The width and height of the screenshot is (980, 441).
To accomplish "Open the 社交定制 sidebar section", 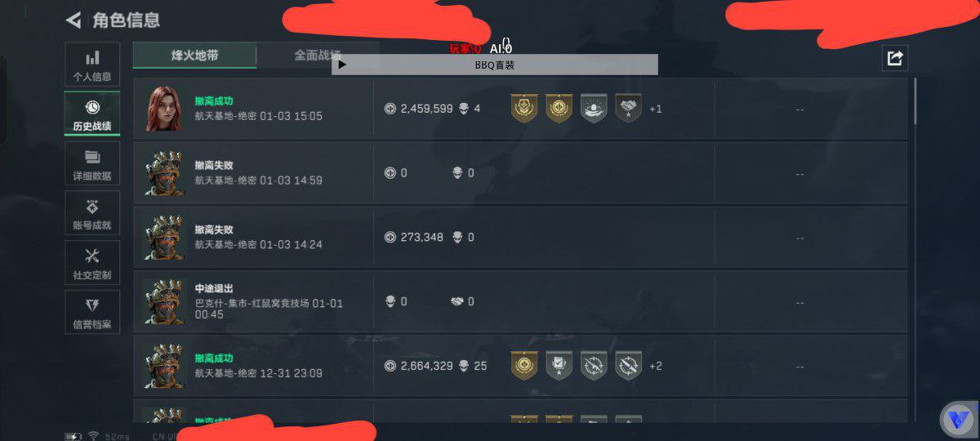I will point(92,263).
